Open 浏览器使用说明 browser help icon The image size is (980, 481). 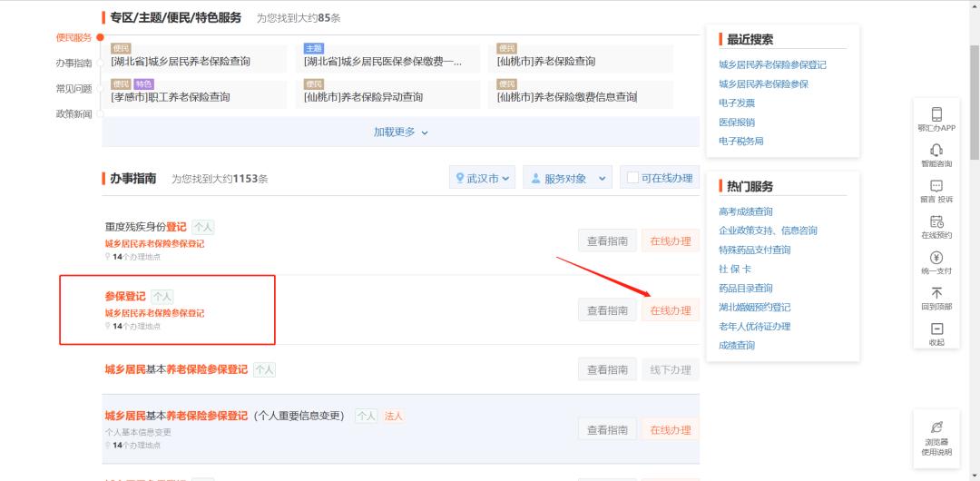(936, 427)
